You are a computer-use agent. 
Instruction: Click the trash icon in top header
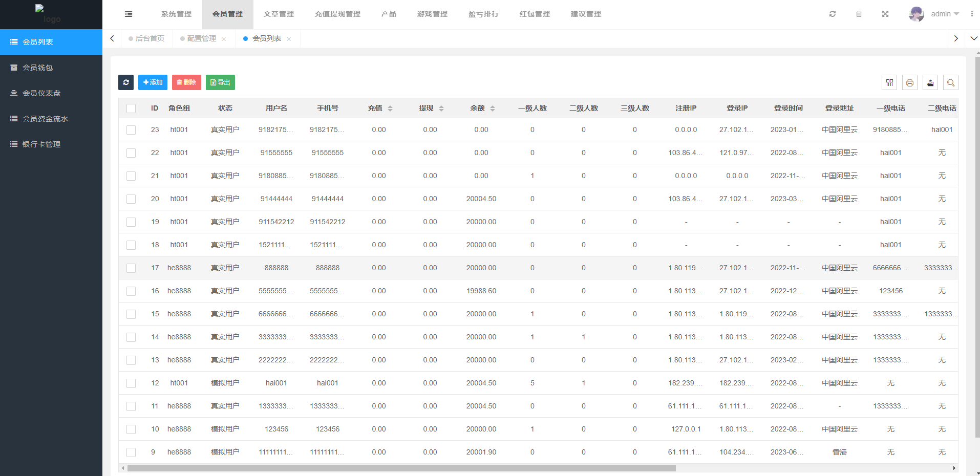[859, 14]
